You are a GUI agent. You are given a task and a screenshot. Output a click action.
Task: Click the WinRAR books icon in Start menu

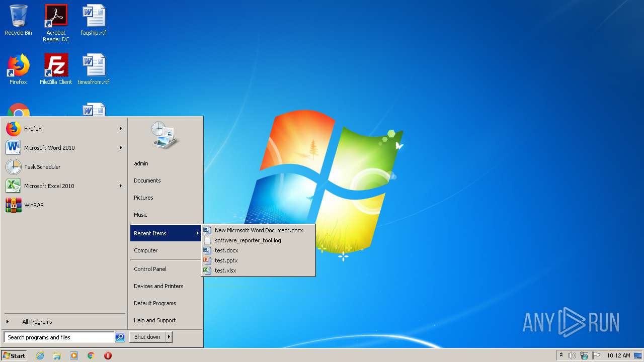point(14,205)
